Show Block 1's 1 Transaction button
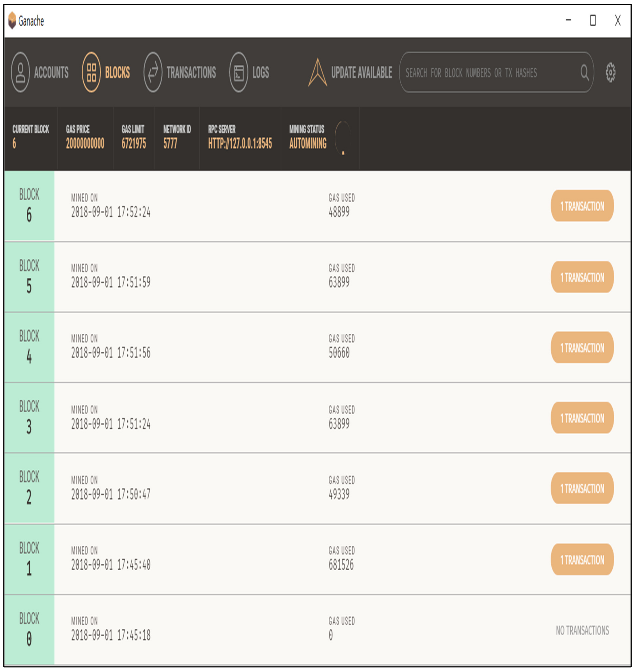Screen dimensions: 635x672 (582, 560)
